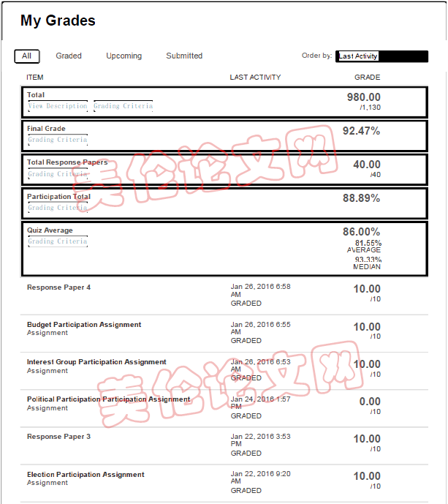448x504 pixels.
Task: Click the Final Grade row title
Action: pyautogui.click(x=46, y=129)
